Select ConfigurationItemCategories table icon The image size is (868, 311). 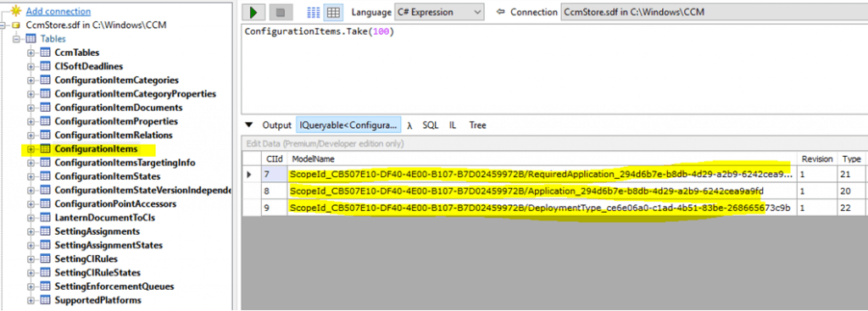[x=46, y=81]
